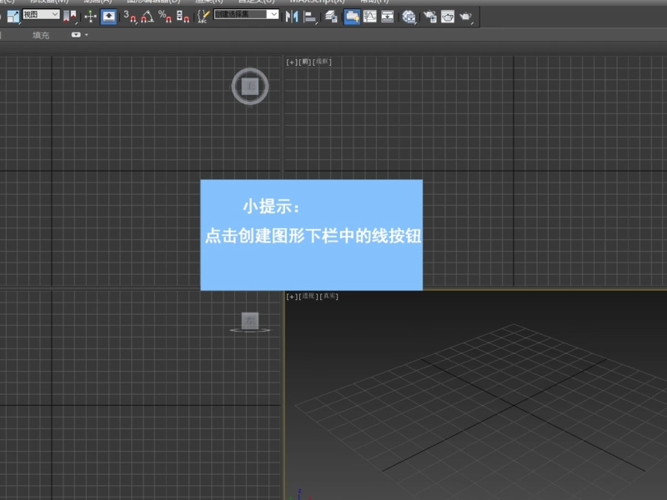Click the [+] menu in front viewport

pyautogui.click(x=291, y=62)
